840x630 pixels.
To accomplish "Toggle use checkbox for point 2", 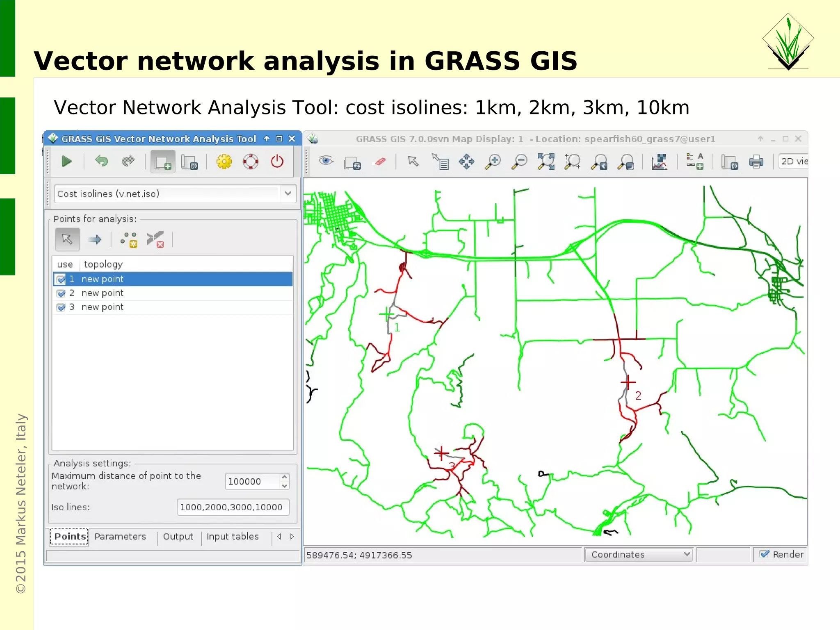I will pos(61,293).
